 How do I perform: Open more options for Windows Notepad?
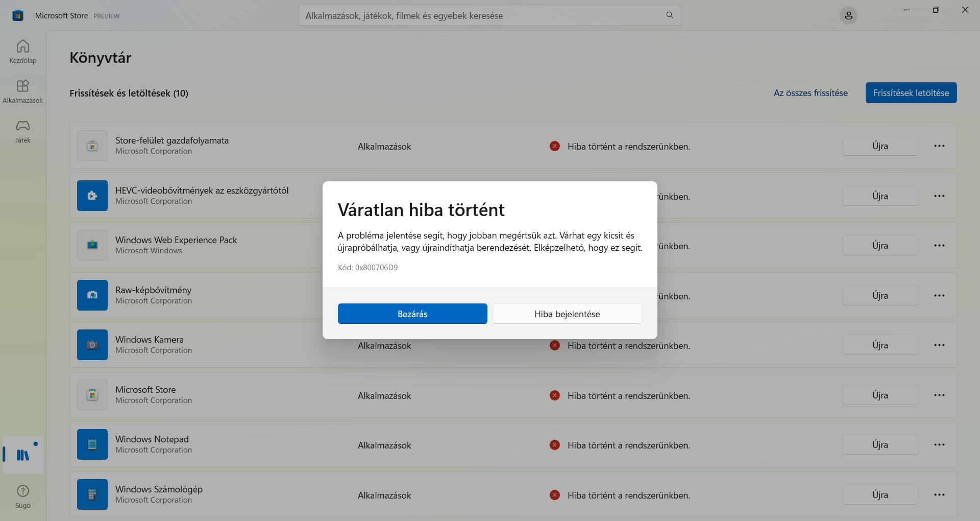pyautogui.click(x=939, y=444)
